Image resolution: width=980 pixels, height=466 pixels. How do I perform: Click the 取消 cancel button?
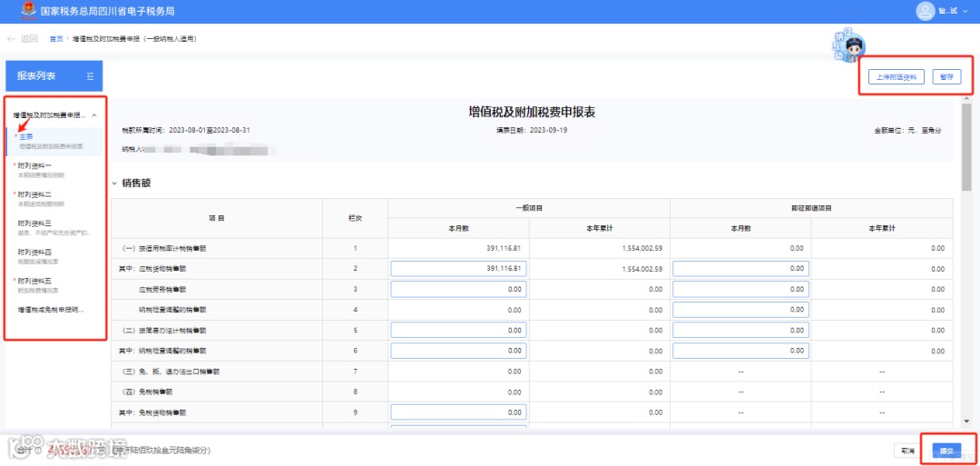[907, 451]
